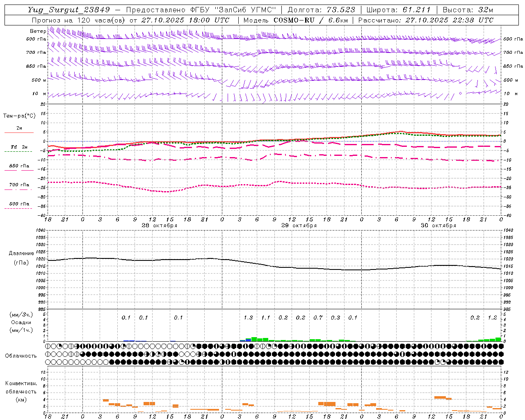
Task: Select the Конвективн. convective cloud label
Action: pyautogui.click(x=21, y=383)
